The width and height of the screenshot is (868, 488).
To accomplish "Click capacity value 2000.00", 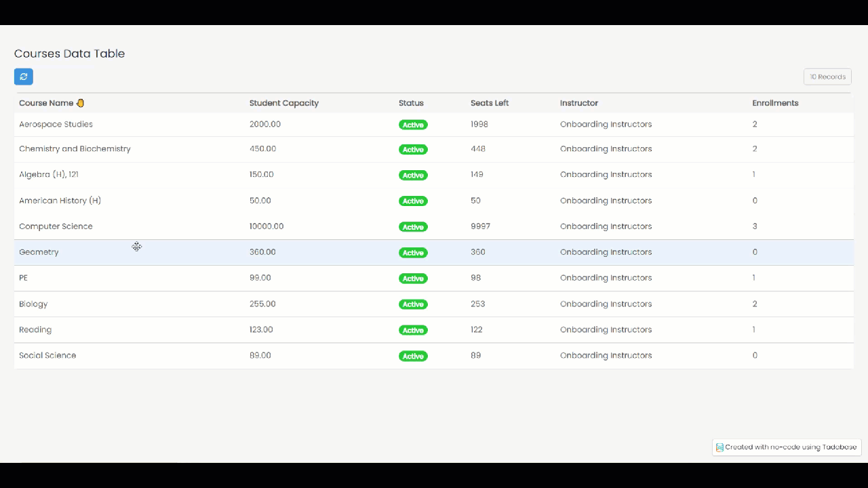I will point(265,124).
